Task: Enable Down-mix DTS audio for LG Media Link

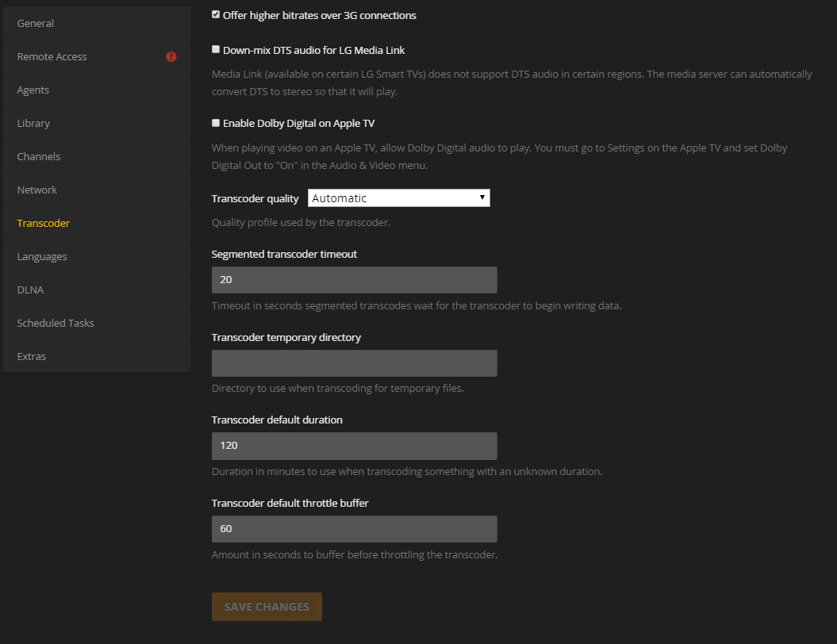Action: [x=216, y=50]
